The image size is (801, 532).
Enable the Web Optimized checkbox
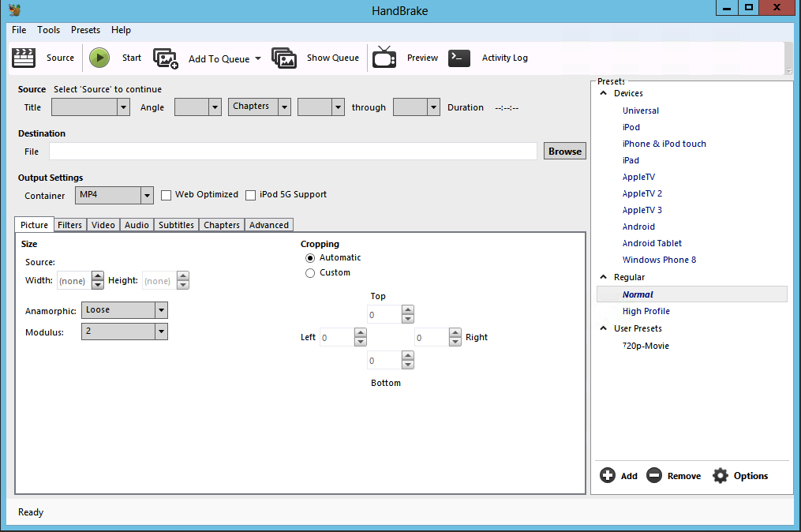pos(166,195)
